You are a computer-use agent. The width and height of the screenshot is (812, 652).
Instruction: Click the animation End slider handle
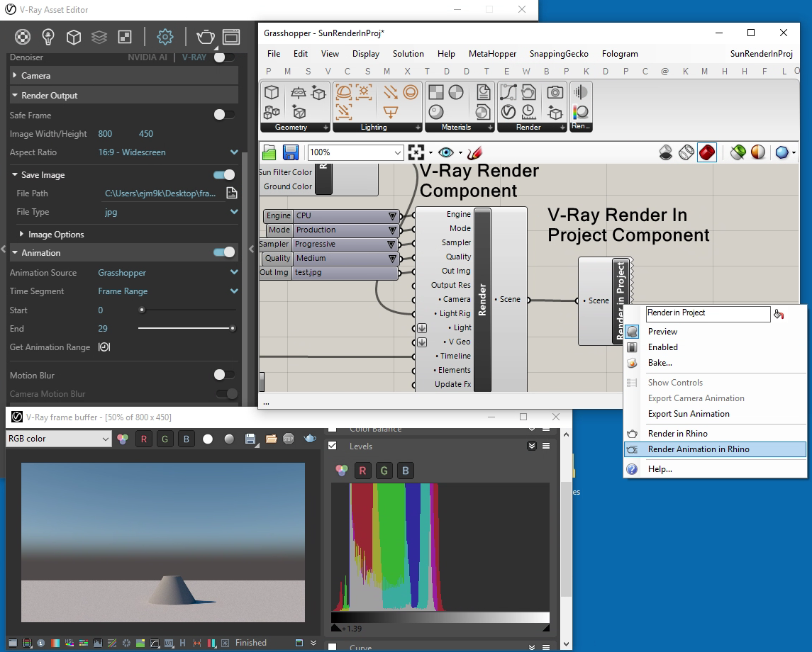click(x=233, y=328)
